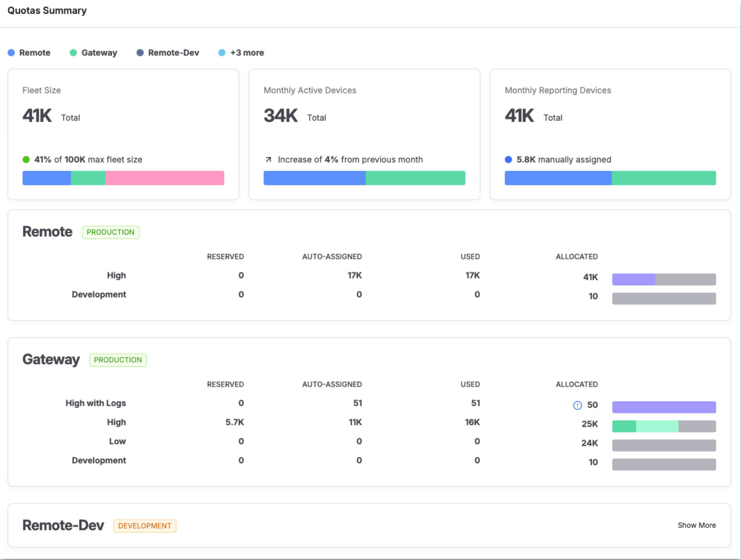Toggle the Remote-Dev legend label

(x=174, y=53)
